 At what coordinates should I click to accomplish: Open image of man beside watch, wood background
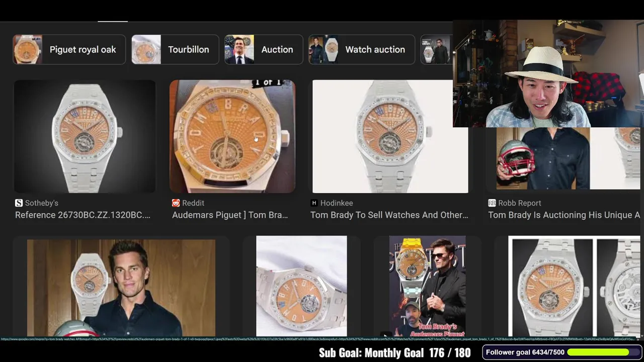[121, 288]
